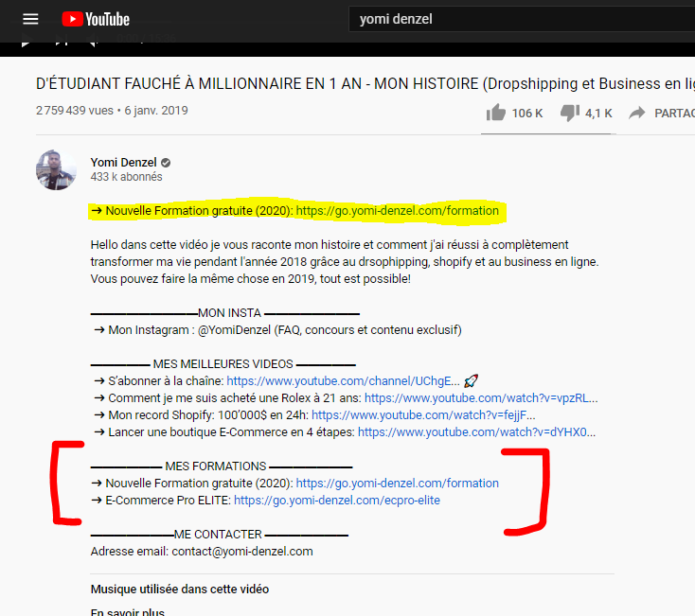
Task: Open the Rolex à 21 ans video link
Action: coord(480,398)
